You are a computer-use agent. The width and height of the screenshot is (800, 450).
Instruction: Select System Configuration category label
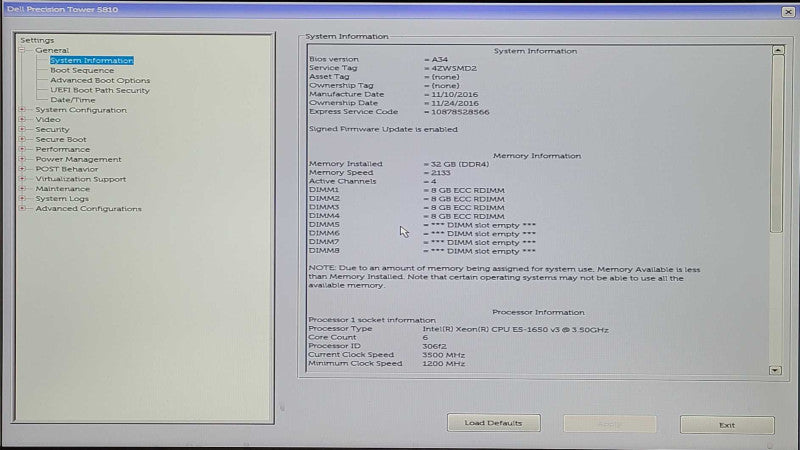pos(81,110)
